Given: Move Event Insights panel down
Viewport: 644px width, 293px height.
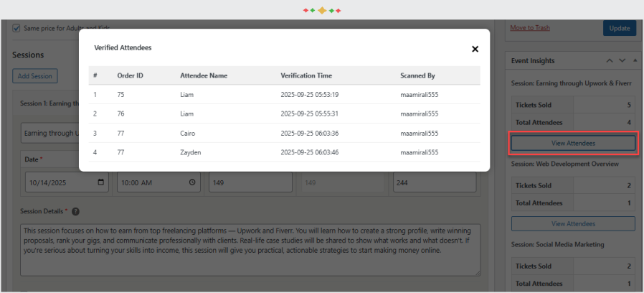Looking at the screenshot, I should click(x=622, y=61).
